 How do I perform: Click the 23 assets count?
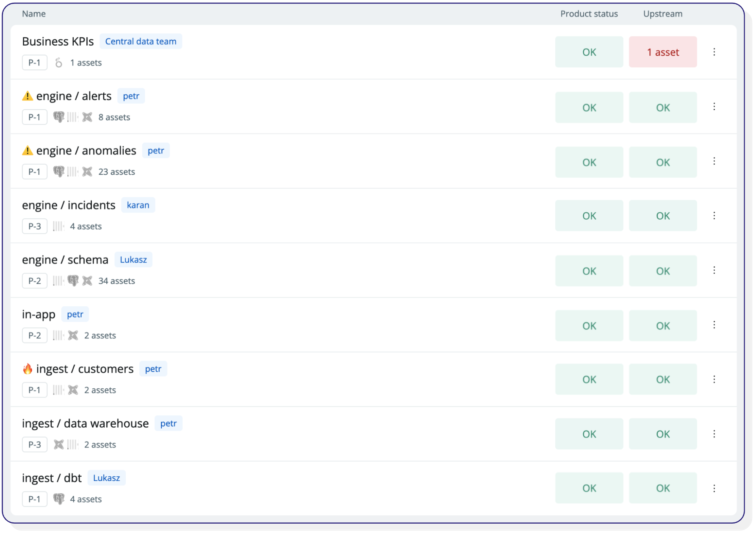point(117,172)
